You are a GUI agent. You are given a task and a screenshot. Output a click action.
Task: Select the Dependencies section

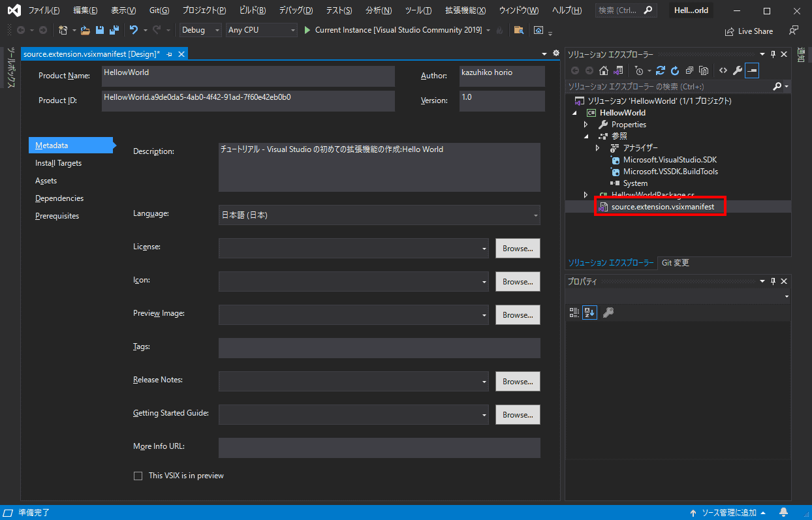[59, 198]
